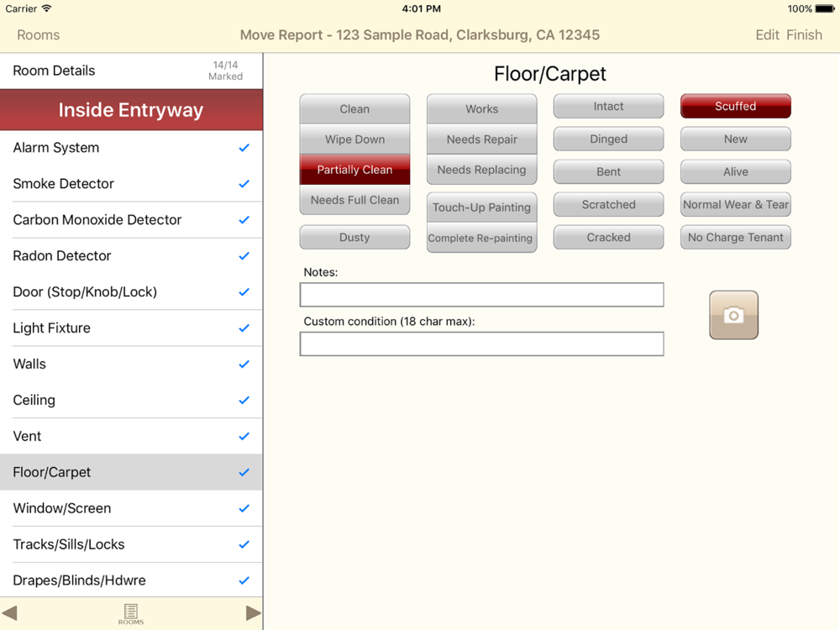The image size is (840, 630).
Task: Open the Window/Screen item
Action: pos(131,508)
